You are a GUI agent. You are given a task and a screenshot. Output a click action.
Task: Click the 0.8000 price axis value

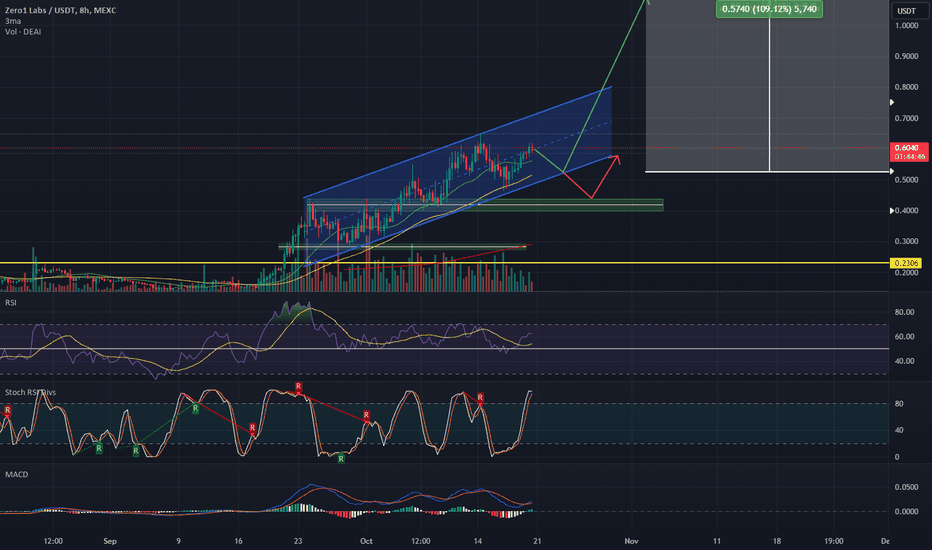click(x=906, y=87)
